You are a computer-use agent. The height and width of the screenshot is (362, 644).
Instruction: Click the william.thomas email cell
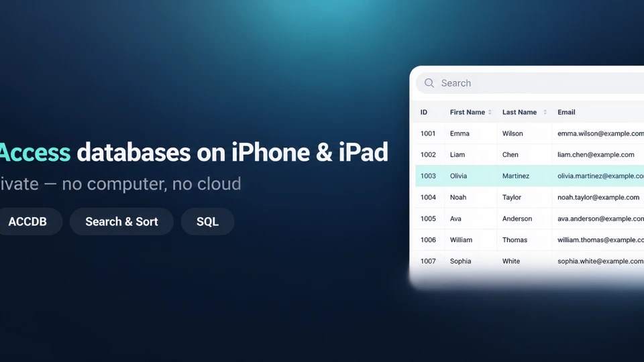(x=600, y=240)
